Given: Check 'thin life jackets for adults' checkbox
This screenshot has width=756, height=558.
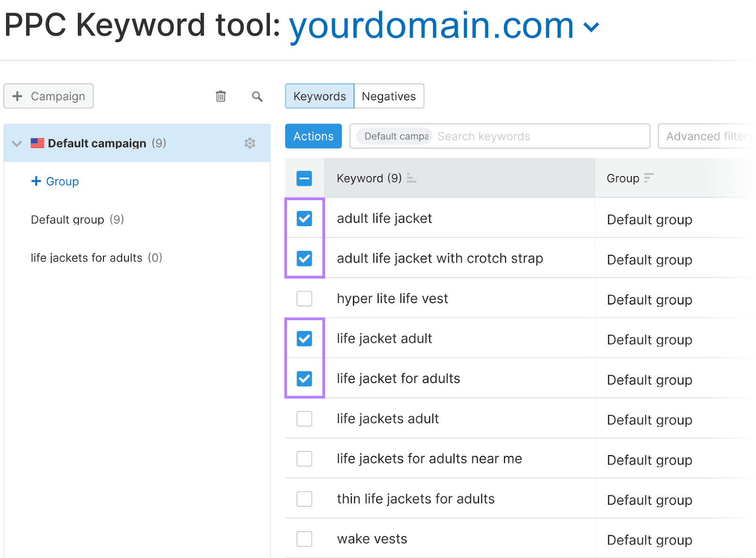Looking at the screenshot, I should (x=304, y=499).
